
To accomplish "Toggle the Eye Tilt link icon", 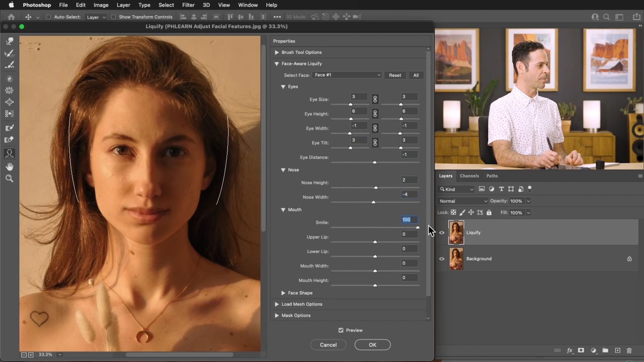I will 375,142.
